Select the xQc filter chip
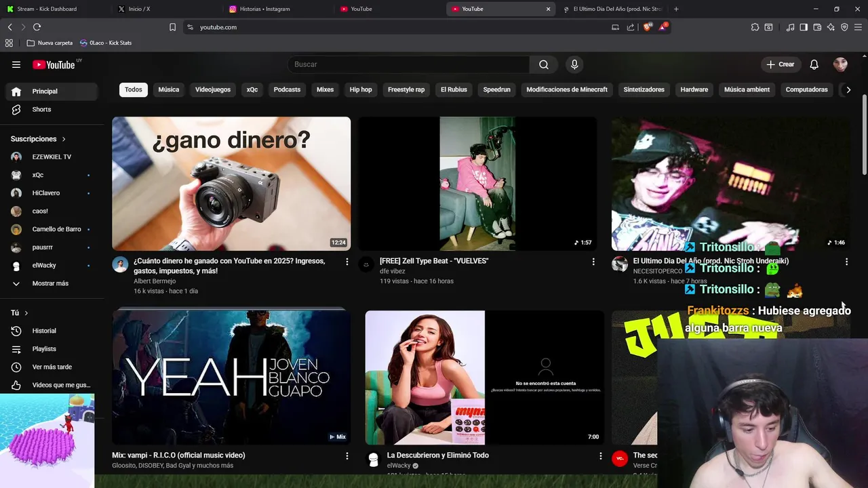Viewport: 868px width, 488px height. coord(252,89)
